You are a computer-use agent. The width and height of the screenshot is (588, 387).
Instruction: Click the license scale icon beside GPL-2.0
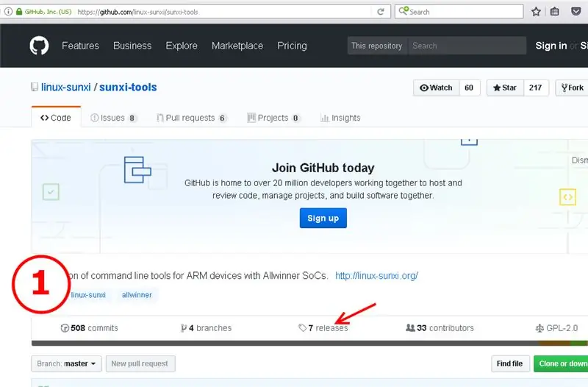539,328
